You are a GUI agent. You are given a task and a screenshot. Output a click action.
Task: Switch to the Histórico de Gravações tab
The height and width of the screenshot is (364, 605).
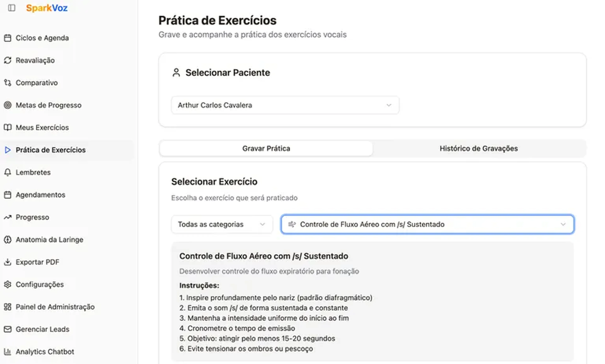click(478, 149)
